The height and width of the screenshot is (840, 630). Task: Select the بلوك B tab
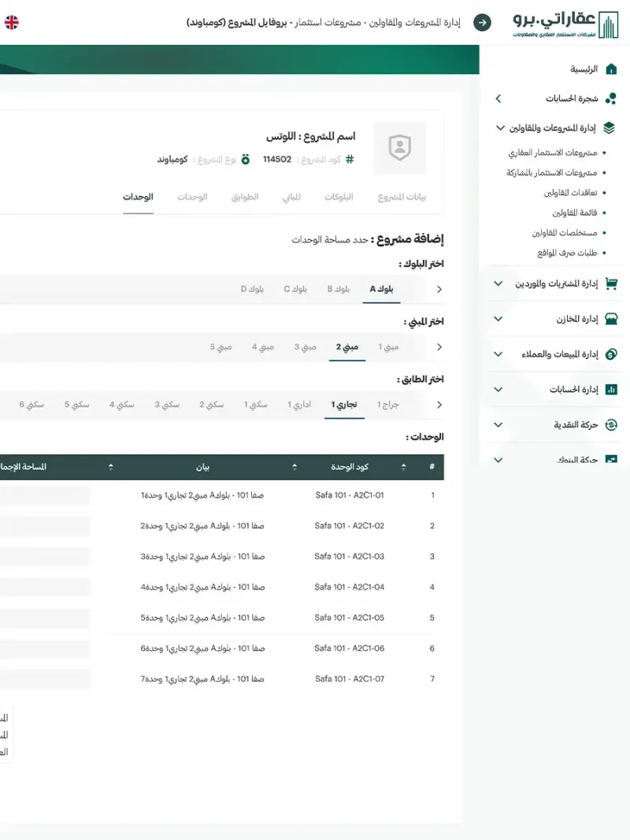339,289
